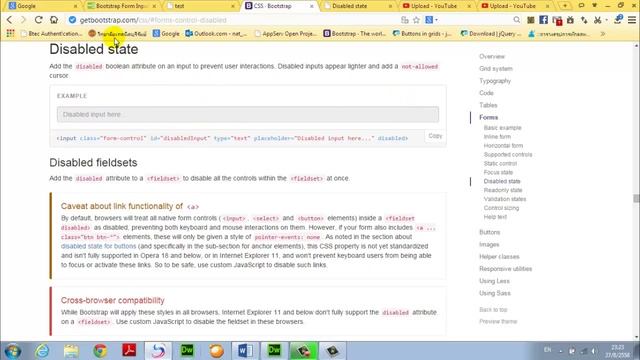Screen dimensions: 640x360
Task: Select the CSS - Bootstrap tab
Action: pyautogui.click(x=279, y=6)
